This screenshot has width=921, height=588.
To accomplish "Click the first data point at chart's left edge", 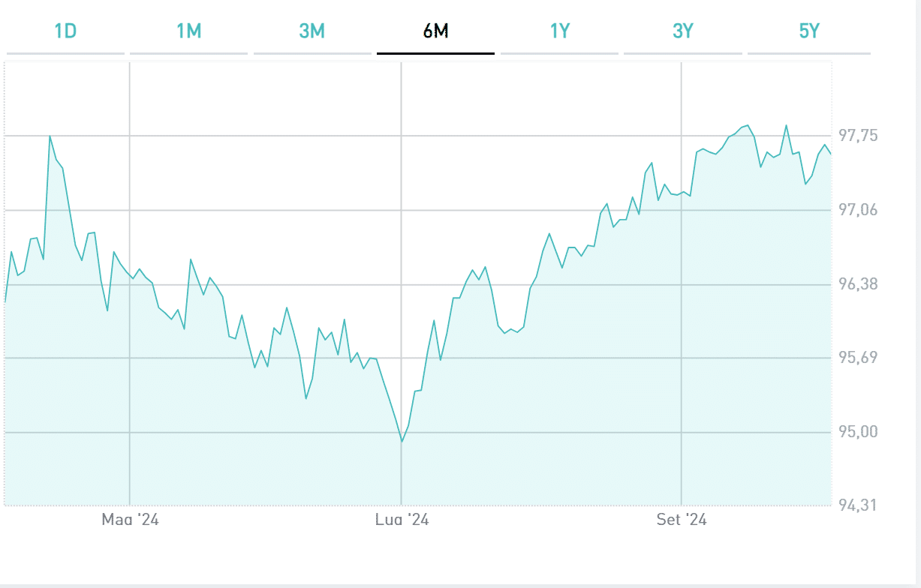I will 5,301.
